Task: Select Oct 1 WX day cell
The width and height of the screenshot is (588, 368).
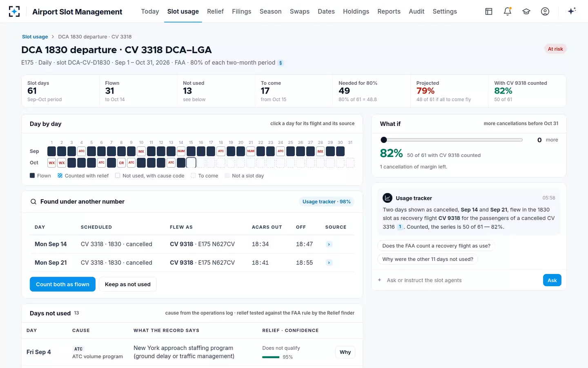Action: click(x=52, y=163)
